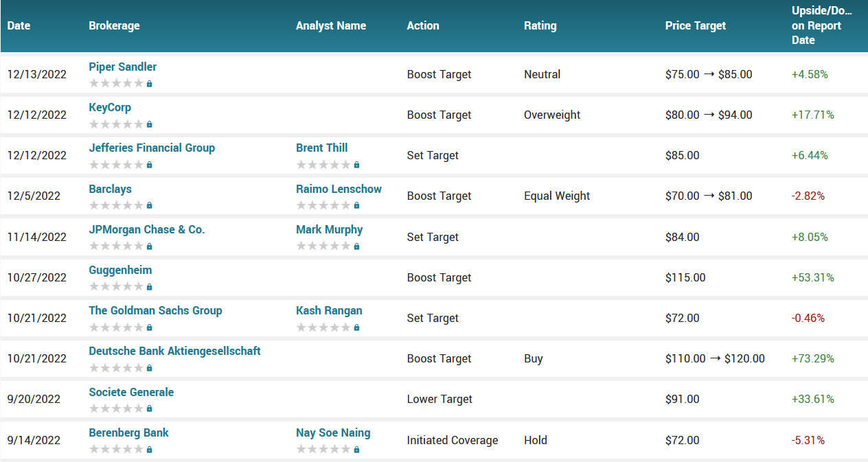Click lock icon beside Kash Rangan's stars
Image resolution: width=868 pixels, height=462 pixels.
(x=356, y=327)
